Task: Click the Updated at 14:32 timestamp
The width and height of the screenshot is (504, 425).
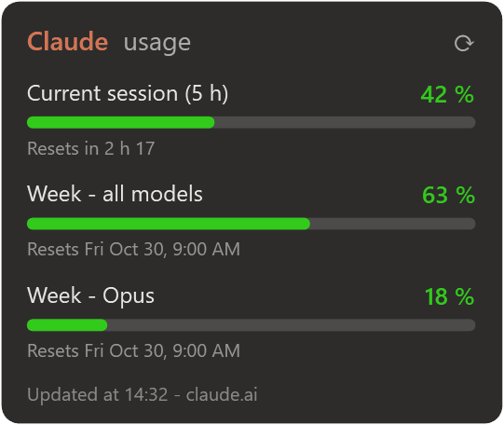Action: click(98, 394)
